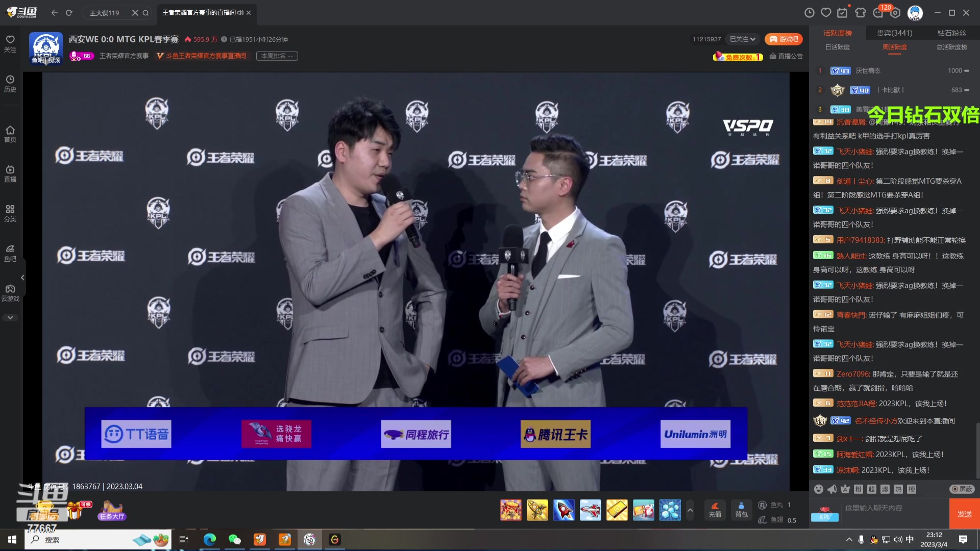Expand the 已关注 follow dropdown
The width and height of the screenshot is (980, 551).
point(743,39)
